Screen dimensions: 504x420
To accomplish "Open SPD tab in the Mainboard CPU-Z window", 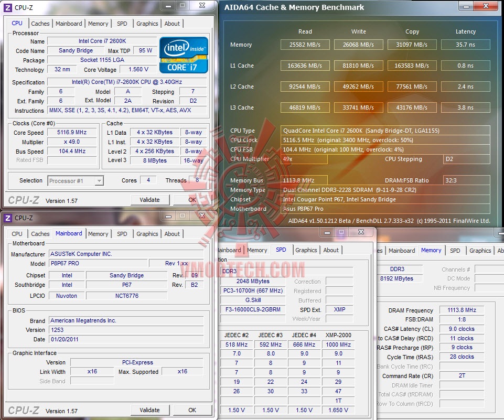I will point(122,234).
